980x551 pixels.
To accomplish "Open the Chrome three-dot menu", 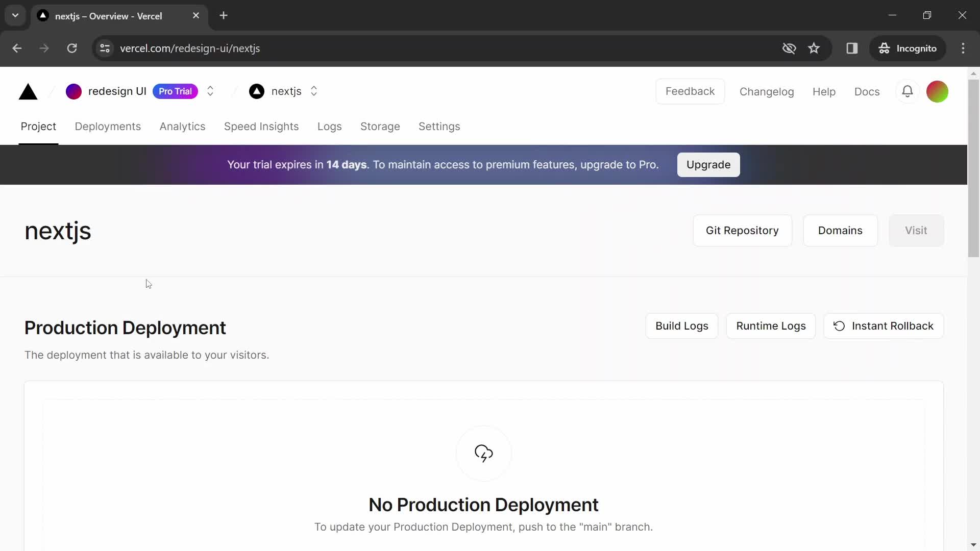I will [x=963, y=48].
